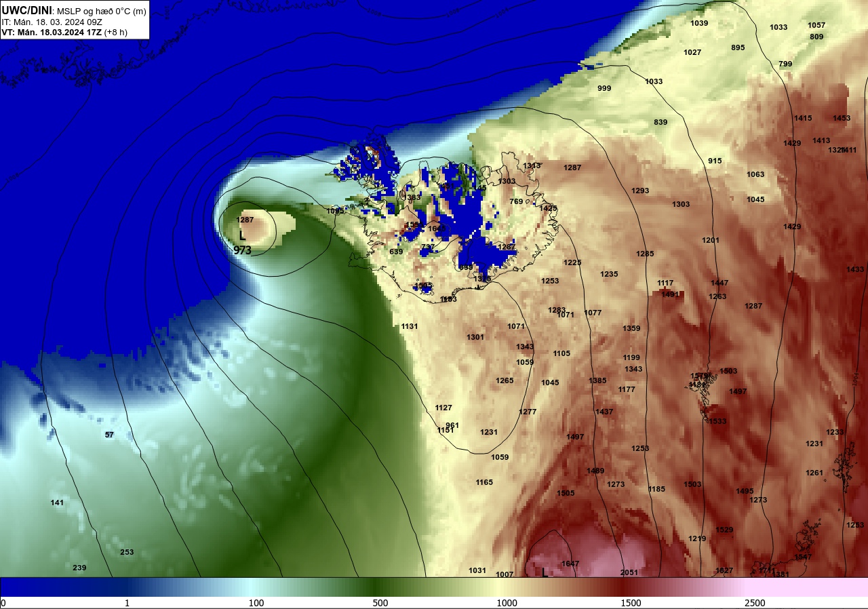Click the map label 1105
Viewport: 868px width, 609px height.
(561, 353)
